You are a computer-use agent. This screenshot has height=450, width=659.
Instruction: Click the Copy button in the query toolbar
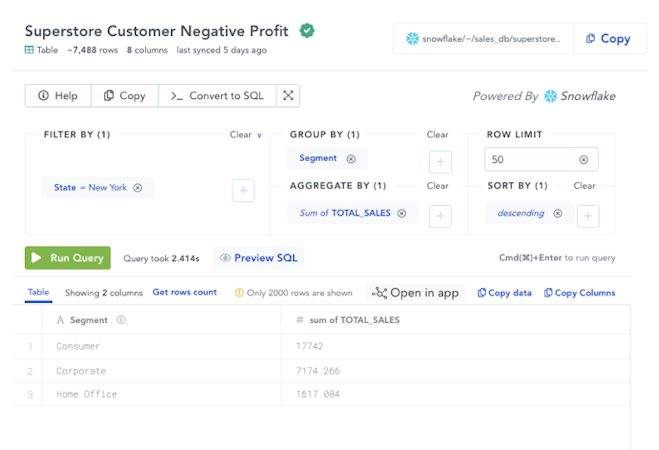[124, 96]
